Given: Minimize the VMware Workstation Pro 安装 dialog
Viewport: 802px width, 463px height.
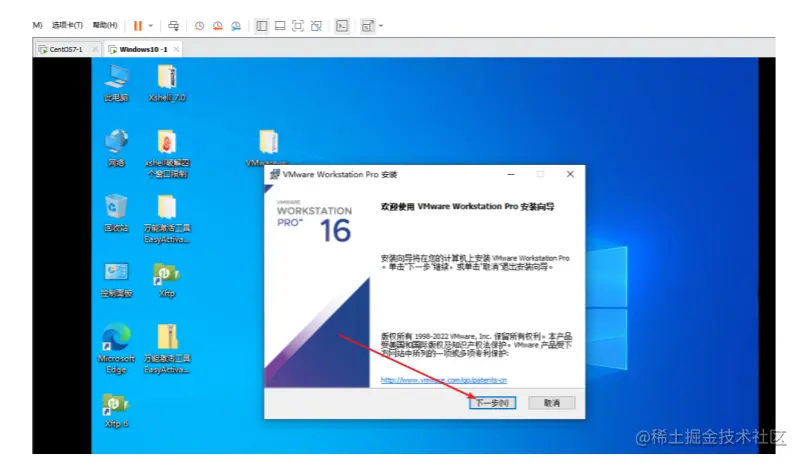Looking at the screenshot, I should [x=510, y=174].
